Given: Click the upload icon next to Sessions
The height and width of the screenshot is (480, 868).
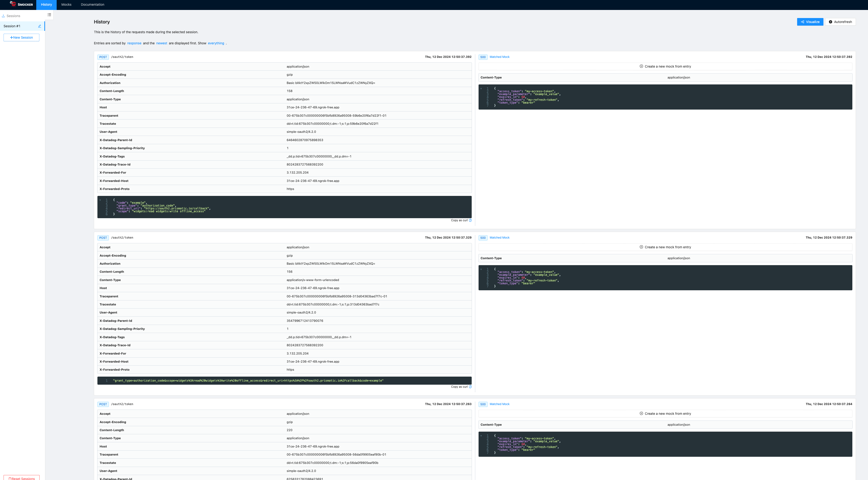Looking at the screenshot, I should click(x=3, y=15).
